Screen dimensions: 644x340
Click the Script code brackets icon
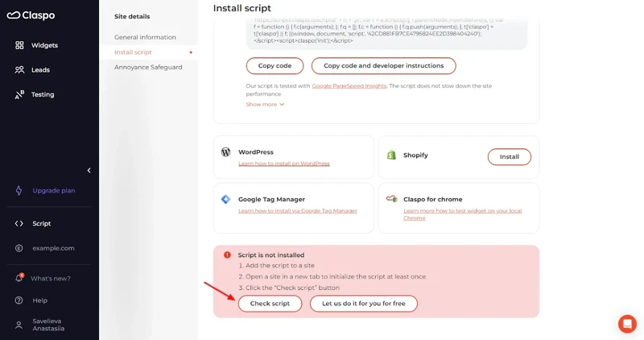coord(19,224)
